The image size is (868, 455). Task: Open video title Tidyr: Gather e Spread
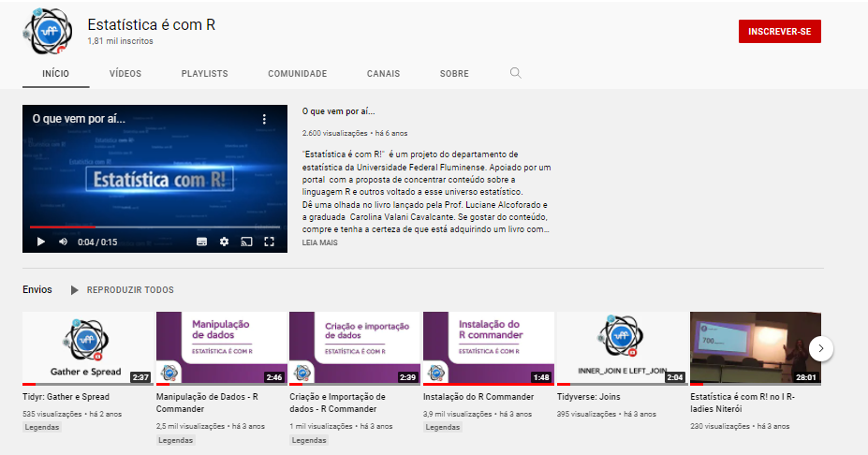[x=66, y=397]
